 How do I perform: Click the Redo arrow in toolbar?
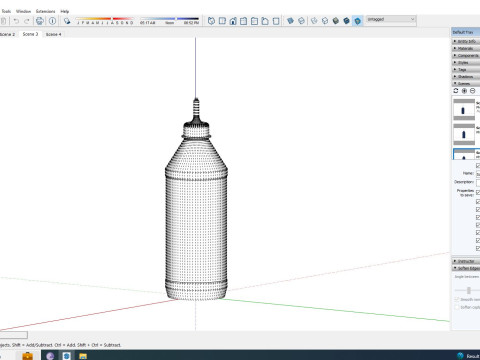pyautogui.click(x=27, y=21)
